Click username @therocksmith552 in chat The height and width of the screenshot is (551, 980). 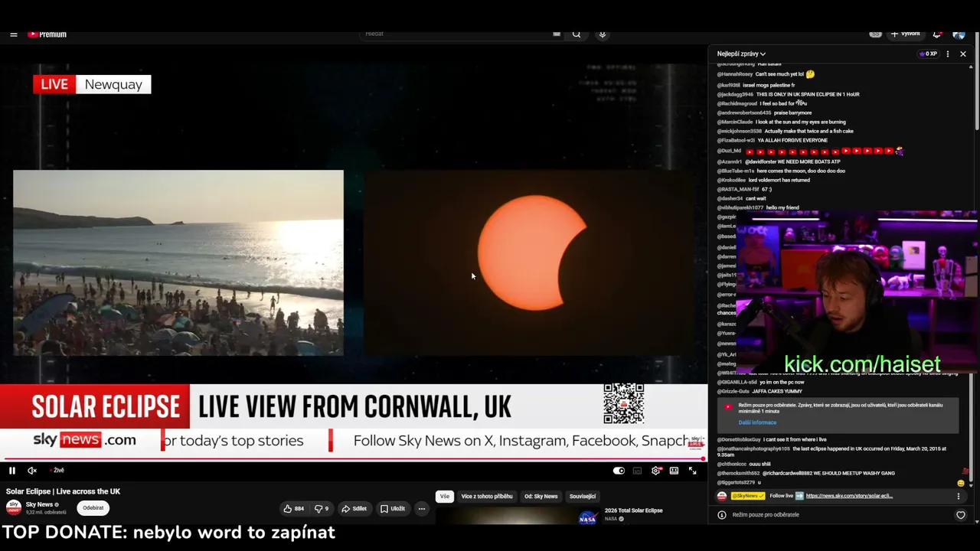(739, 474)
